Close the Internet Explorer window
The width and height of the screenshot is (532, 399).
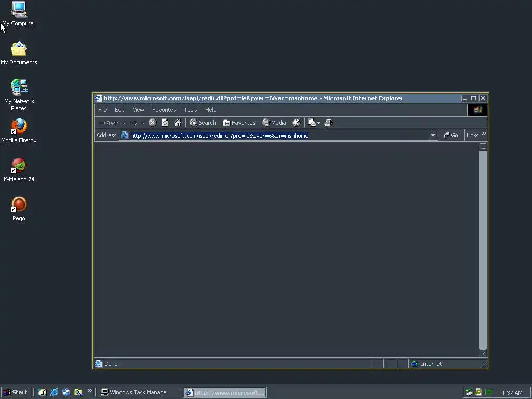coord(483,98)
